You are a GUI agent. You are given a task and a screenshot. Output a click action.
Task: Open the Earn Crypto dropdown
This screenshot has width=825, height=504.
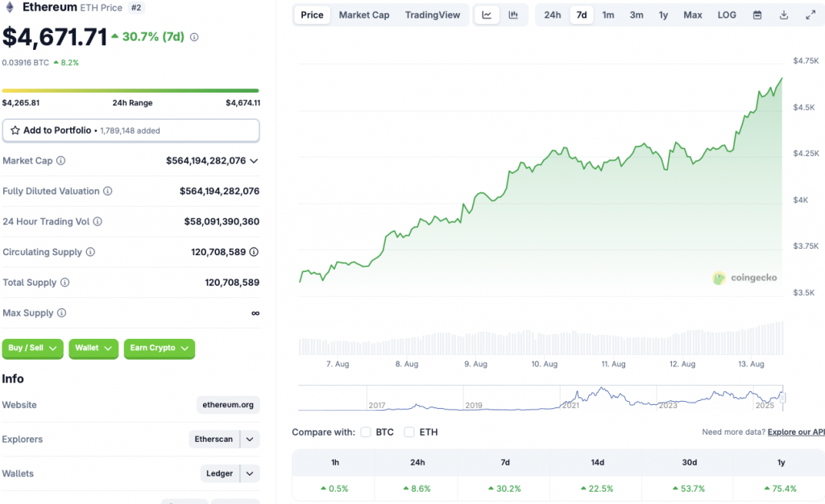[x=160, y=348]
